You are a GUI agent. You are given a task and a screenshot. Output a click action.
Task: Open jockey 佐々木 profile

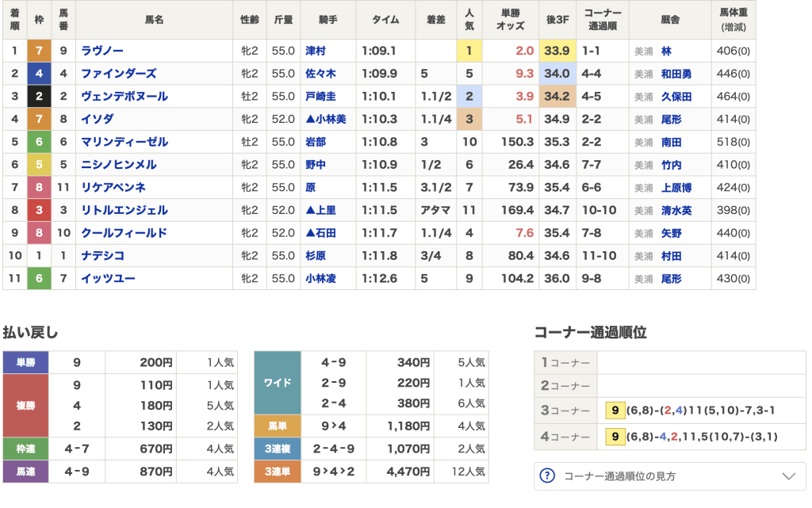point(320,74)
